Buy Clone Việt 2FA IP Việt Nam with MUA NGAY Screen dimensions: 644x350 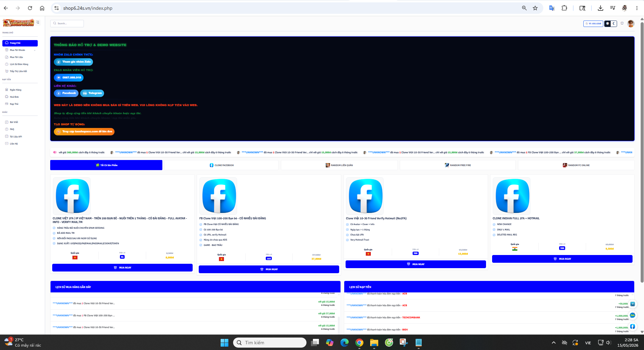pyautogui.click(x=122, y=267)
